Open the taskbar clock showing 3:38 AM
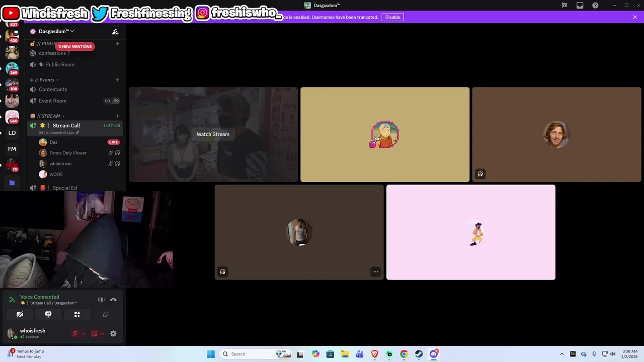The width and height of the screenshot is (644, 362). click(x=629, y=354)
